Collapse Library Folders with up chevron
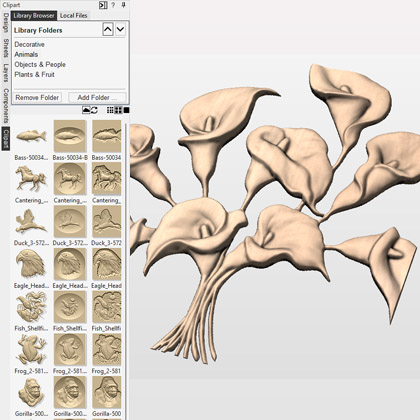This screenshot has height=420, width=420. tap(108, 30)
